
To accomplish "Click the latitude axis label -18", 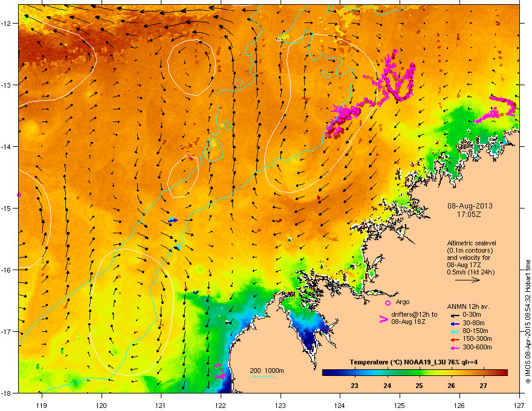I will [x=6, y=393].
